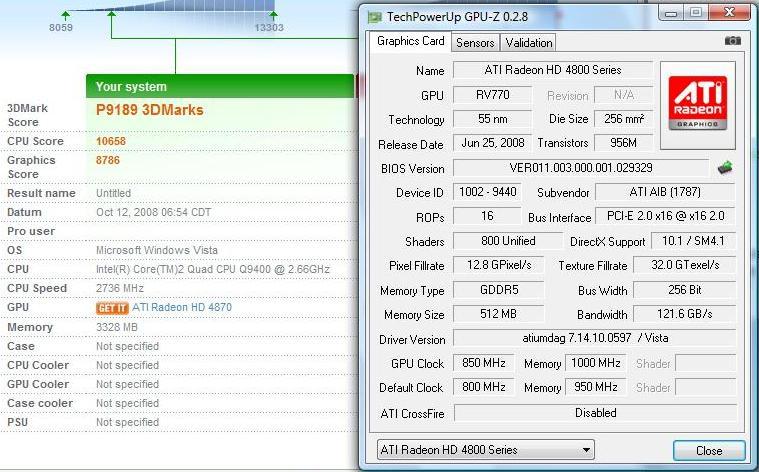Viewport: 759px width, 472px height.
Task: Click the Pixel Fillrate 12.8 GPixel/s value
Action: (498, 265)
